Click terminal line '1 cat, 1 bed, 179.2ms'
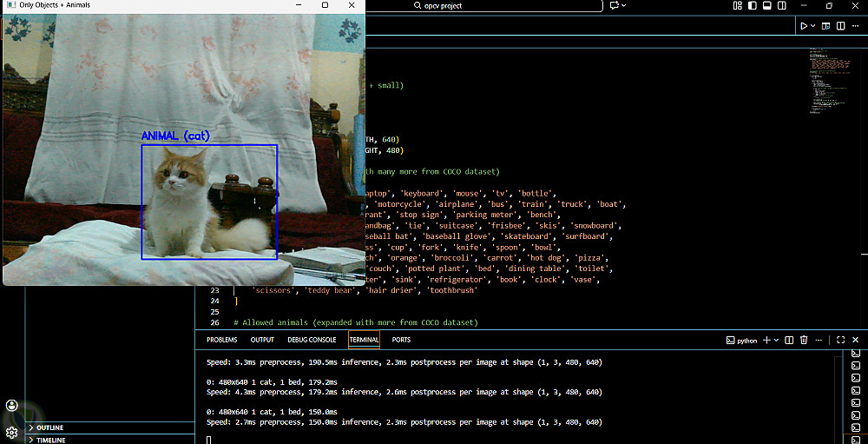The height and width of the screenshot is (444, 868). (272, 382)
